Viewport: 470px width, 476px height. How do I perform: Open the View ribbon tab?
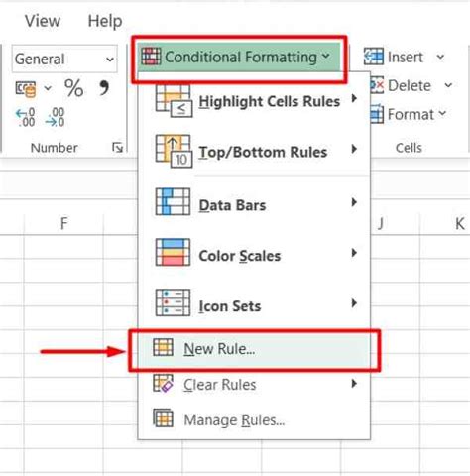pyautogui.click(x=43, y=21)
